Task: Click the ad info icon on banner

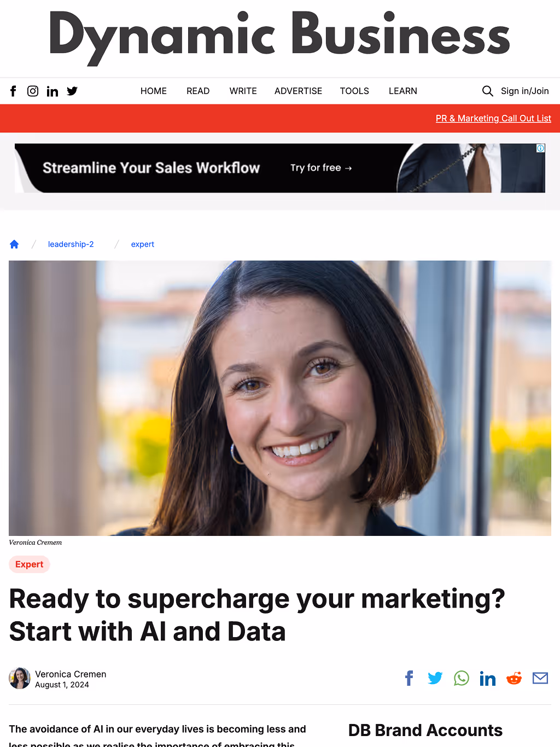Action: pyautogui.click(x=540, y=148)
